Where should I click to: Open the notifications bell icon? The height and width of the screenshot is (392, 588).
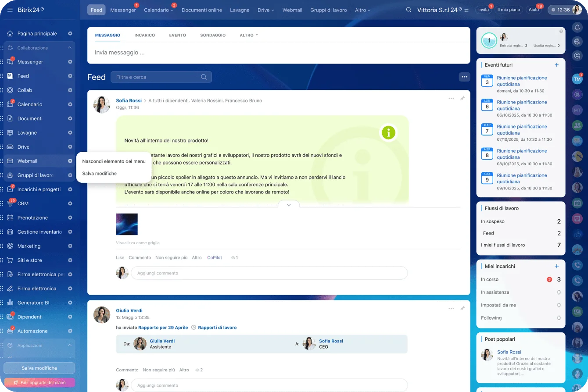577,28
